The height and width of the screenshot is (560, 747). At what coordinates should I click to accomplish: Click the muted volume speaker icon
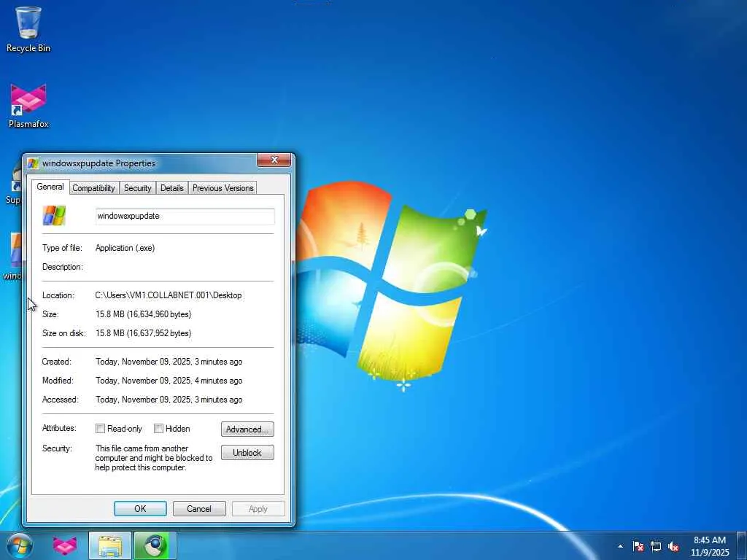[673, 546]
